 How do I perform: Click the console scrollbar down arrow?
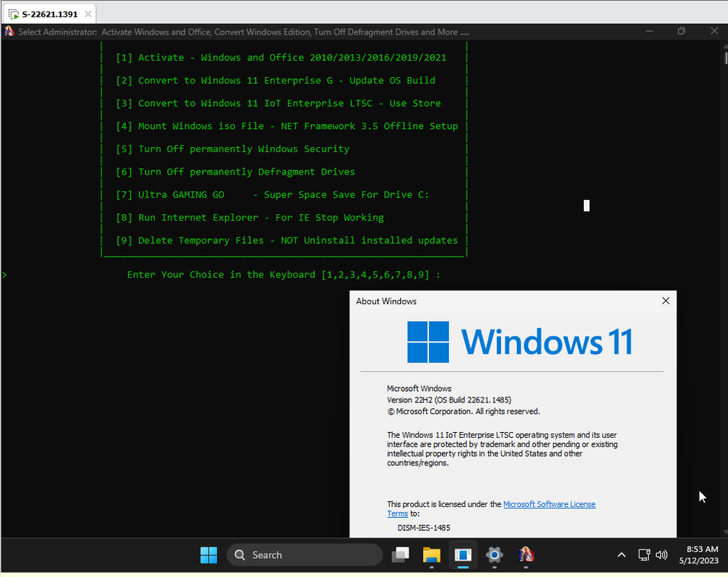tap(726, 533)
